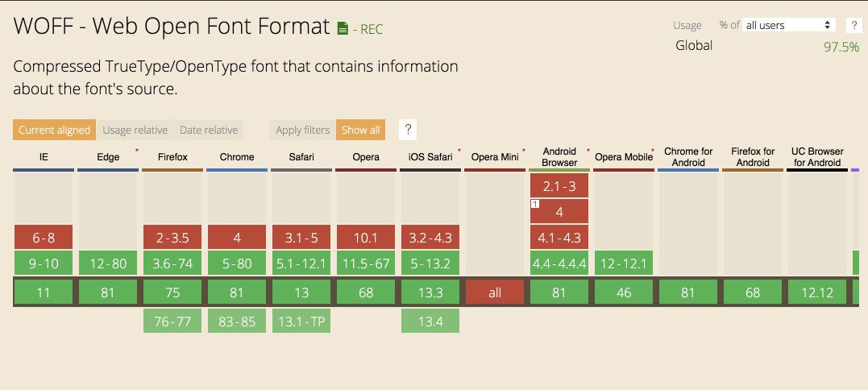Select the Chrome 83-85 future versions cell
The image size is (868, 390).
tap(237, 322)
